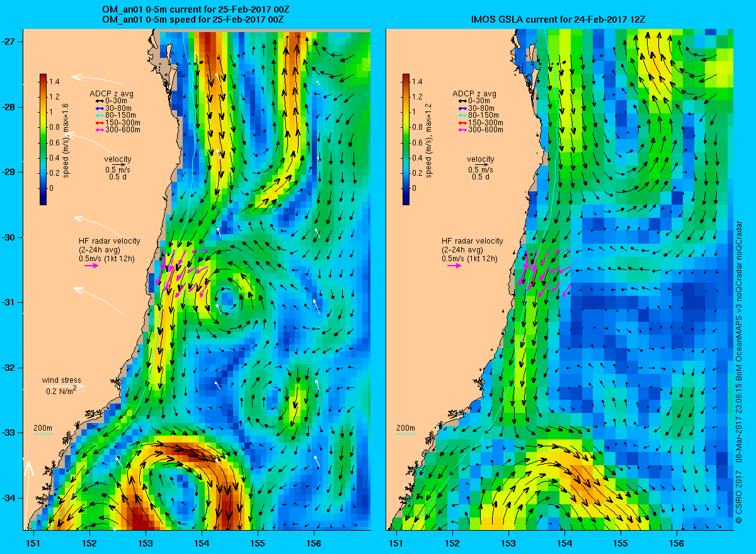756x554 pixels.
Task: Click the '-29' latitude axis label
Action: [x=9, y=172]
